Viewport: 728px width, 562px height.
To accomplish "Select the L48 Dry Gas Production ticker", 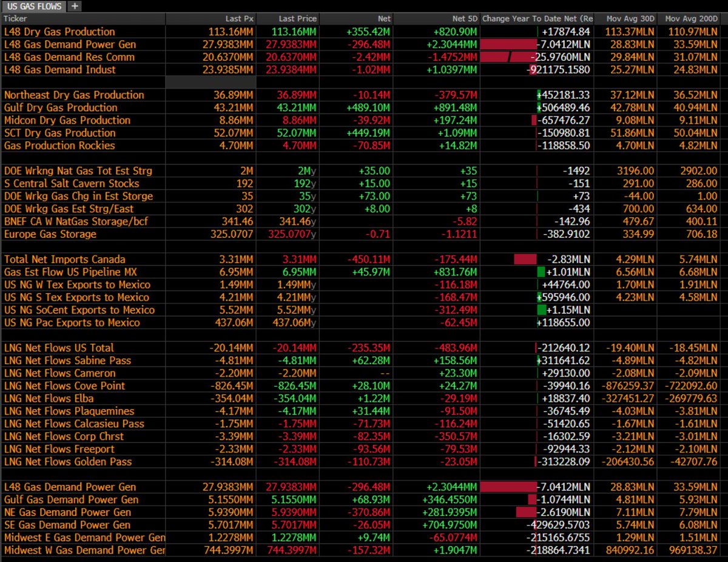I will [59, 32].
